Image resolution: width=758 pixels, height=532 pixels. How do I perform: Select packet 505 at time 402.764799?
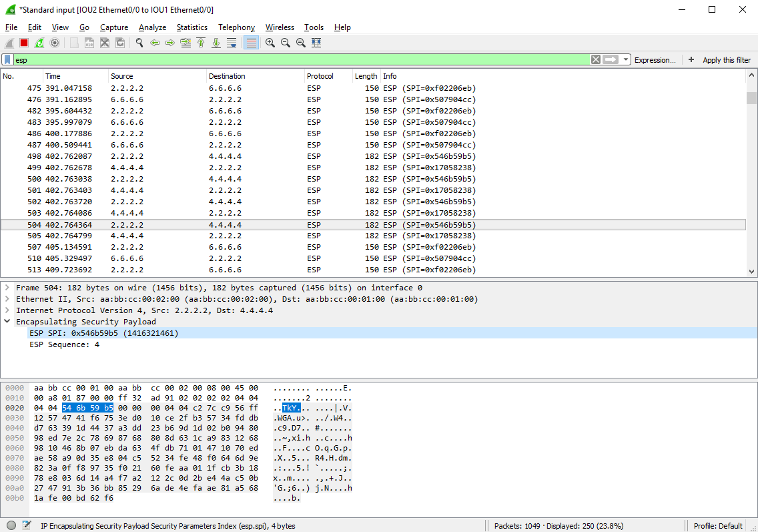coord(373,236)
